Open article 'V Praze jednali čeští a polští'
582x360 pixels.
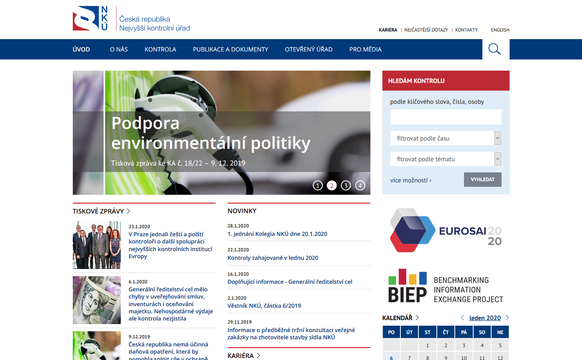pos(170,245)
